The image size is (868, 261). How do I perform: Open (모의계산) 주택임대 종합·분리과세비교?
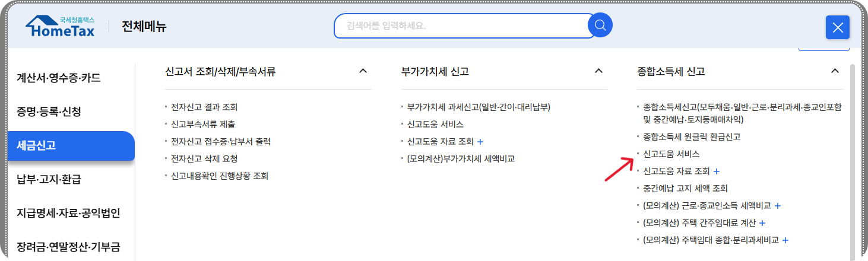coord(711,240)
